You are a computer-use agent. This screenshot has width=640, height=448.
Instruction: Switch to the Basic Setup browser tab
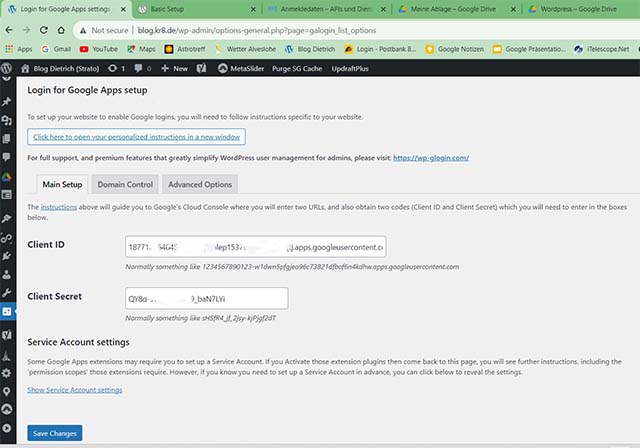[195, 9]
